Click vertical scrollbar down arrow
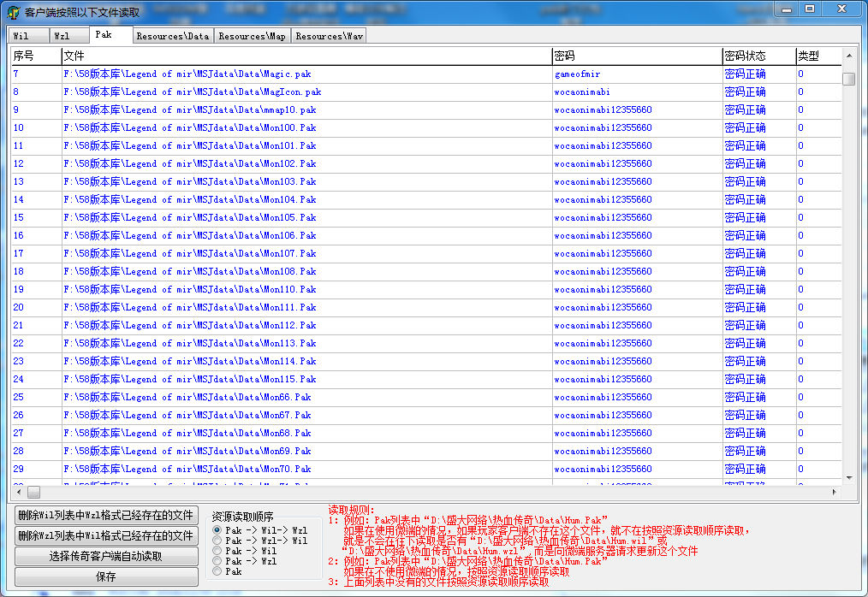Image resolution: width=868 pixels, height=597 pixels. click(849, 478)
